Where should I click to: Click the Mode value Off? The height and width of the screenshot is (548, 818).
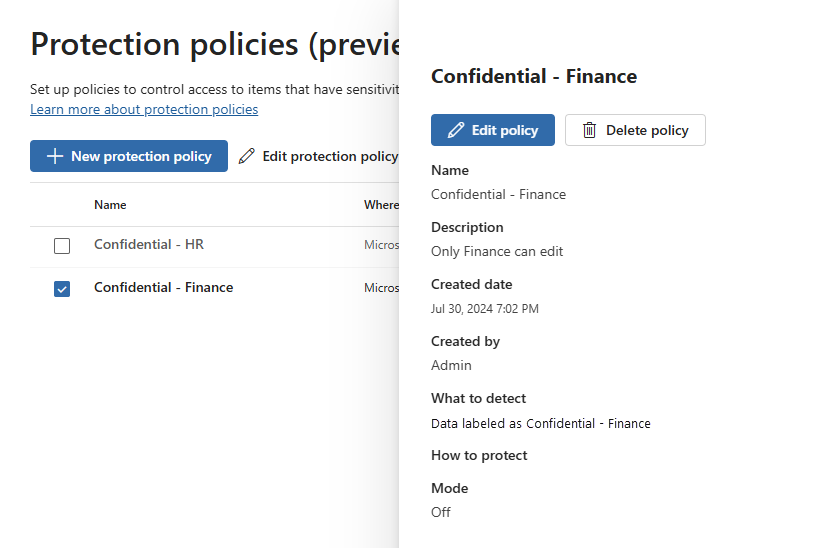pyautogui.click(x=441, y=512)
